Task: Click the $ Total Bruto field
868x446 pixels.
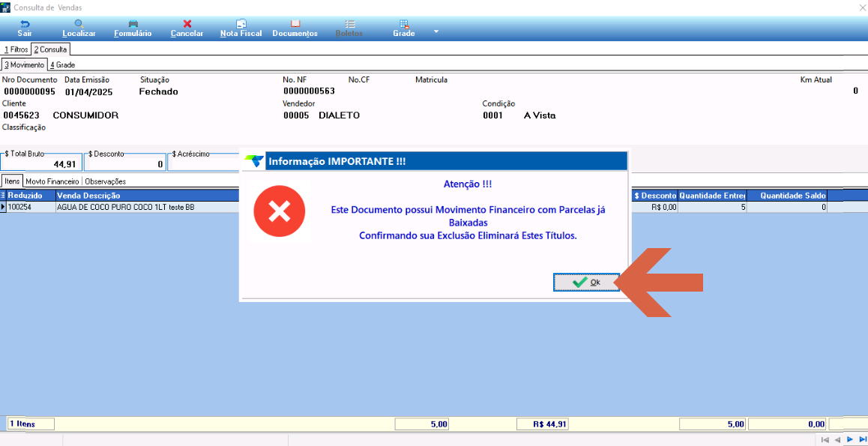Action: point(41,163)
